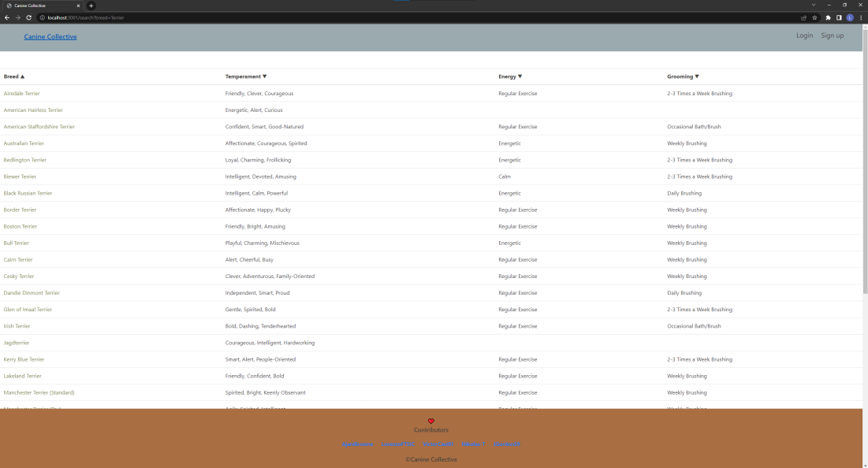The height and width of the screenshot is (468, 868).
Task: Reload the page with the refresh icon
Action: pyautogui.click(x=28, y=17)
